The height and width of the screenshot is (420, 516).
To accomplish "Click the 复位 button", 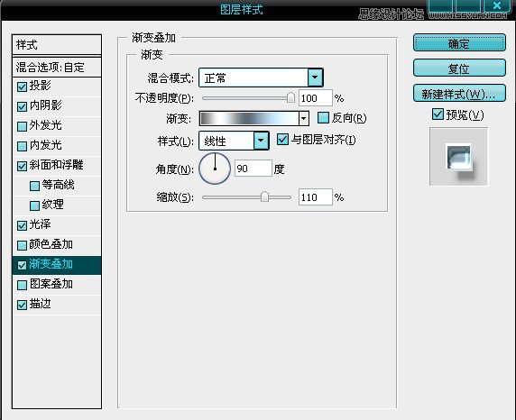I will [x=459, y=68].
